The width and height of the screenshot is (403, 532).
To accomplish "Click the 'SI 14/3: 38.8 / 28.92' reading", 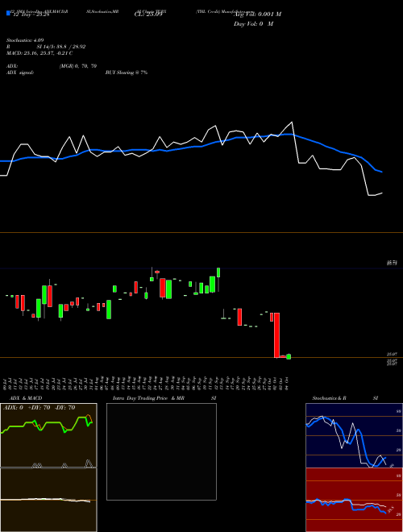I will tap(61, 47).
